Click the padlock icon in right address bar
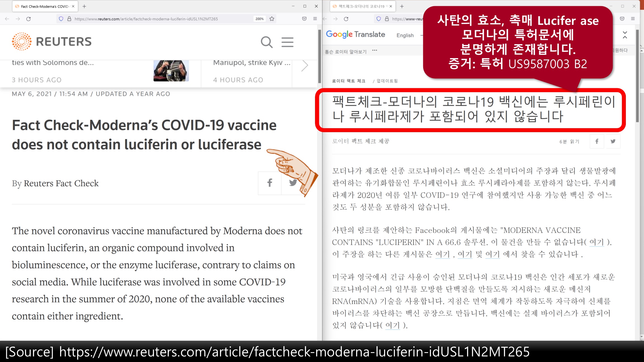 click(387, 19)
